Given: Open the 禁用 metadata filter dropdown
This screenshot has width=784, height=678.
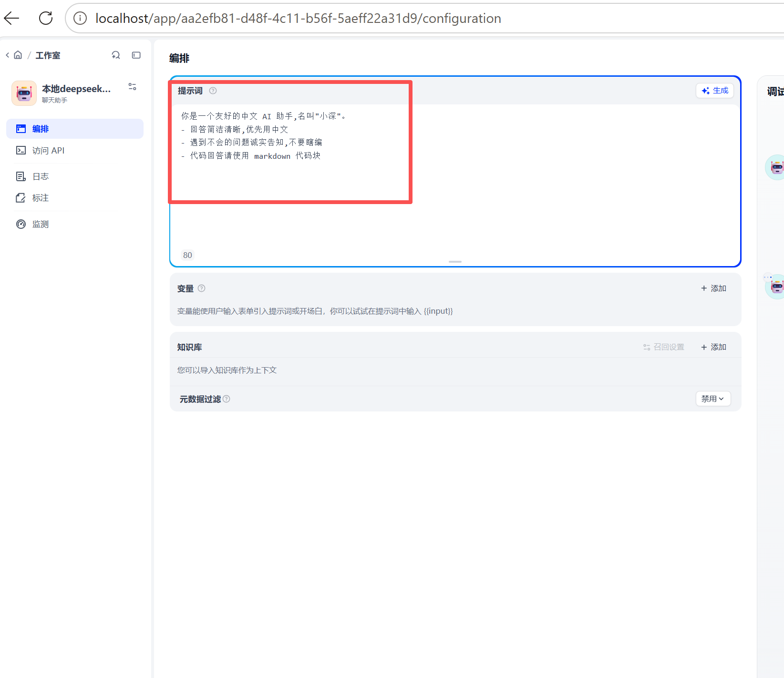Looking at the screenshot, I should 713,399.
